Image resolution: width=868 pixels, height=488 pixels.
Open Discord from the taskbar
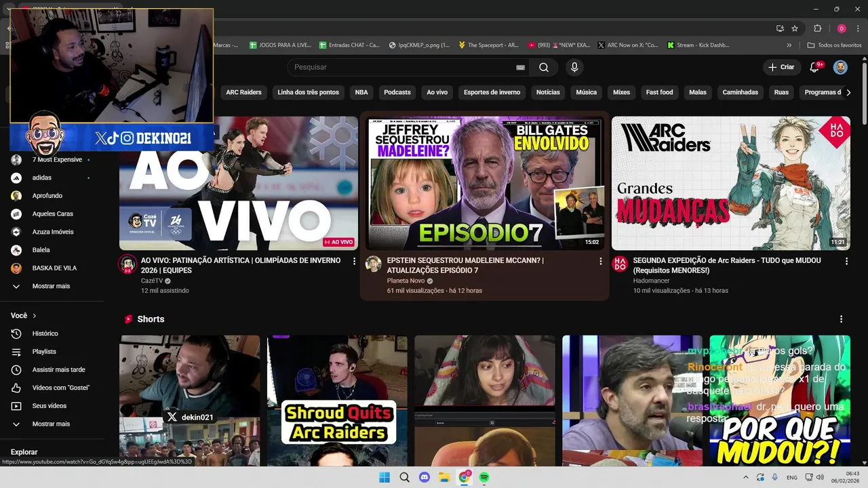[x=425, y=477]
